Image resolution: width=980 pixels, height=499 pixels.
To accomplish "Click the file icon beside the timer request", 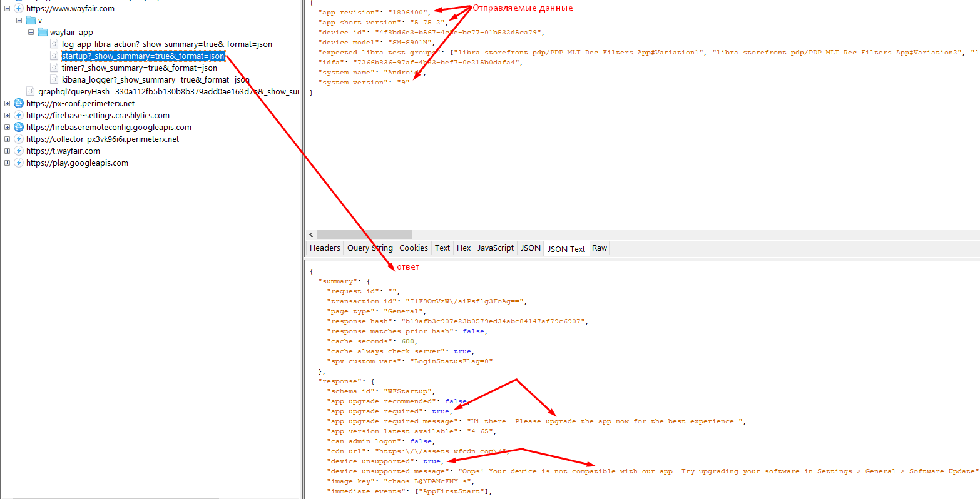I will click(x=54, y=68).
